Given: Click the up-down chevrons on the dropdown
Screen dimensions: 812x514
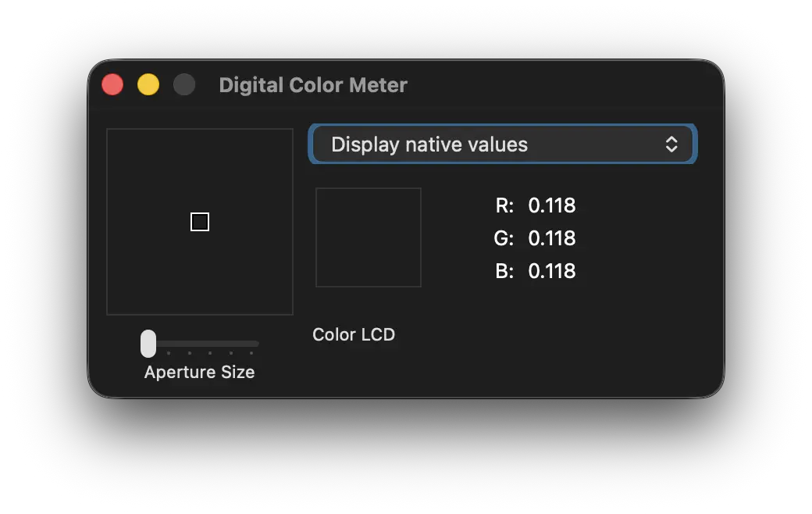Looking at the screenshot, I should [x=671, y=145].
